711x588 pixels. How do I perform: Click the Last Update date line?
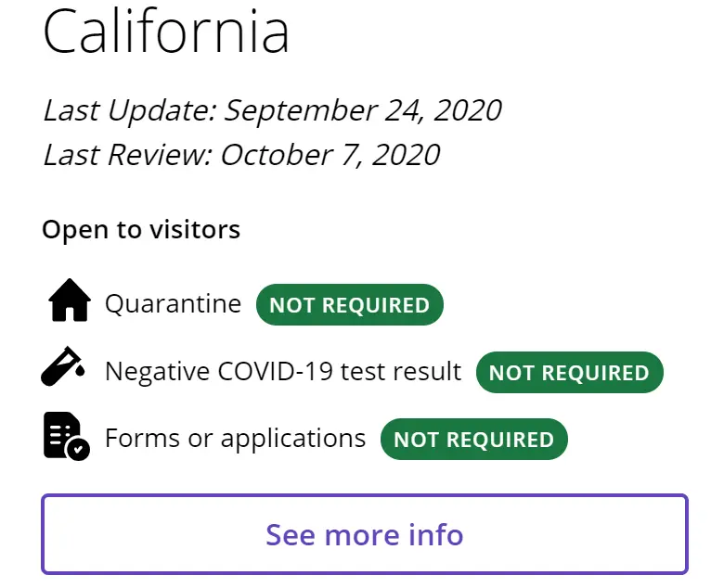[273, 110]
